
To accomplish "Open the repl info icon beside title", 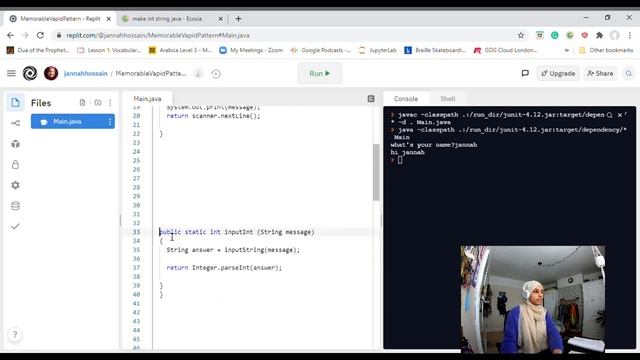I will 198,74.
